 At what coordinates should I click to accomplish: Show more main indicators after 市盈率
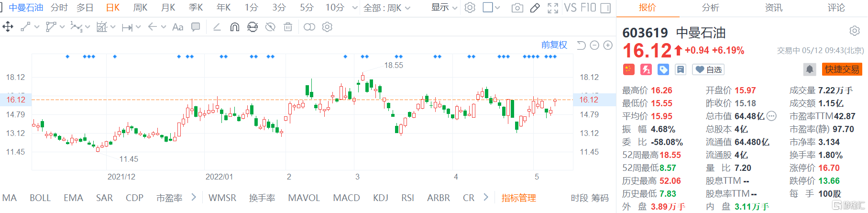pos(194,197)
